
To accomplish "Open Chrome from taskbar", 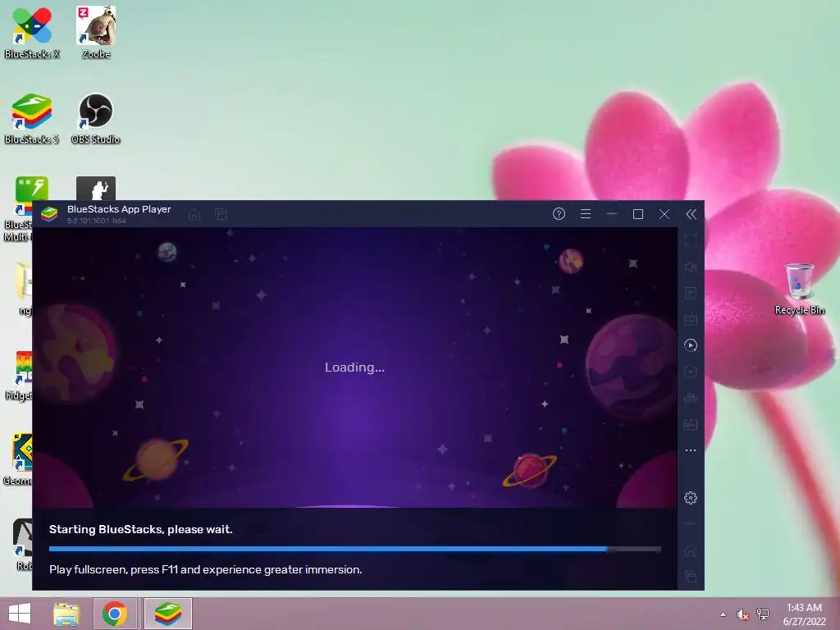I will (x=114, y=614).
